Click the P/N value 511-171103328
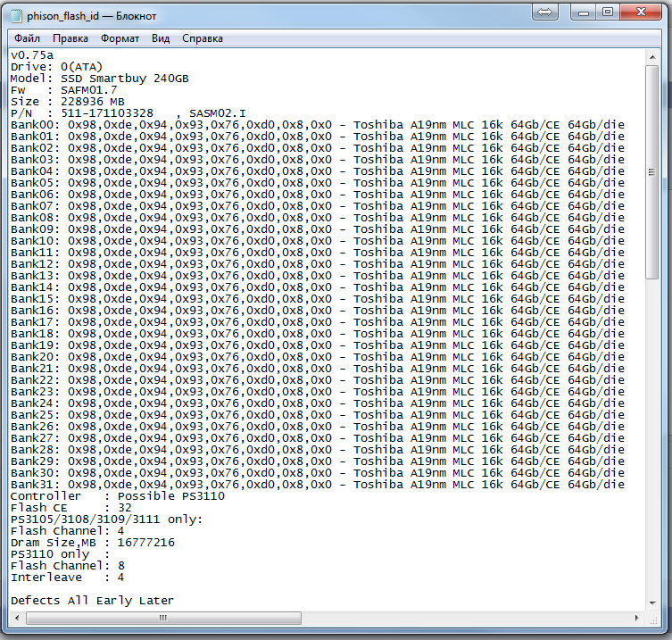This screenshot has height=640, width=672. click(x=107, y=113)
